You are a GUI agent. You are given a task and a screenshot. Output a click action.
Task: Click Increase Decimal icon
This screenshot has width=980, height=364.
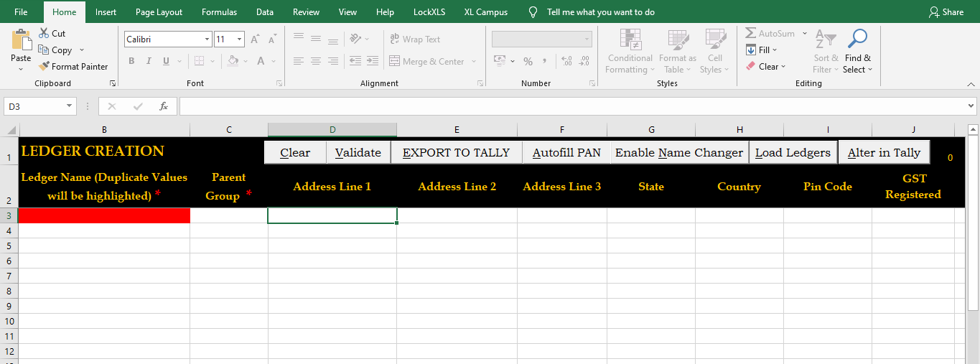pos(566,61)
